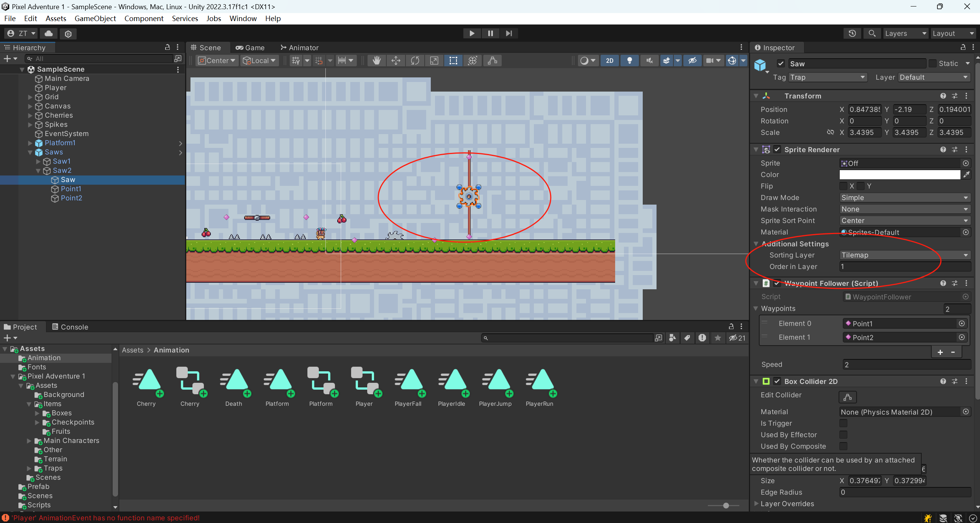The image size is (980, 523).
Task: Select the Move tool
Action: point(396,61)
